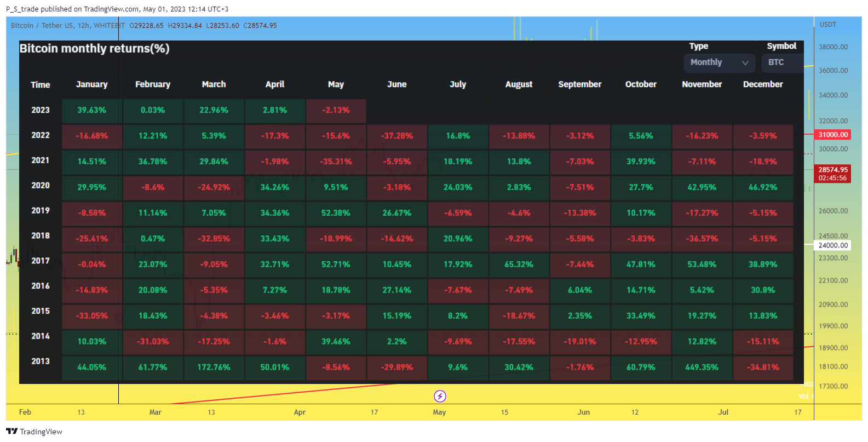Click the July column header
Screen dimensions: 868x442
458,84
